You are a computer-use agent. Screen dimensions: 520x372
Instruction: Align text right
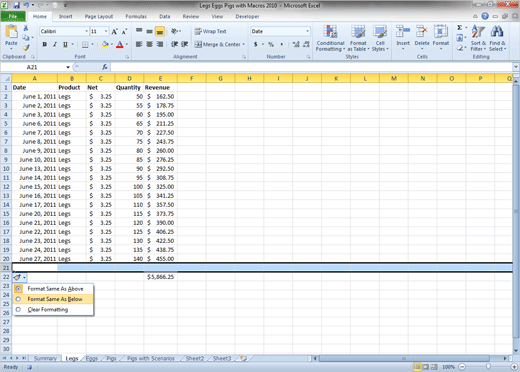click(160, 44)
